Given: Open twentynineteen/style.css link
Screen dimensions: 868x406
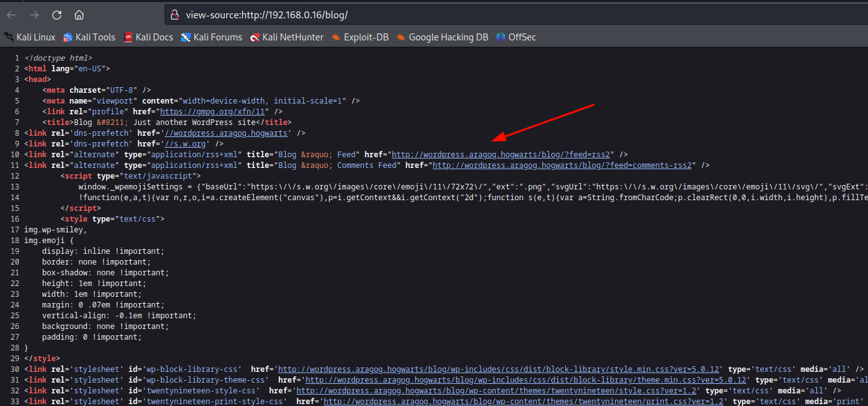Looking at the screenshot, I should pos(496,390).
